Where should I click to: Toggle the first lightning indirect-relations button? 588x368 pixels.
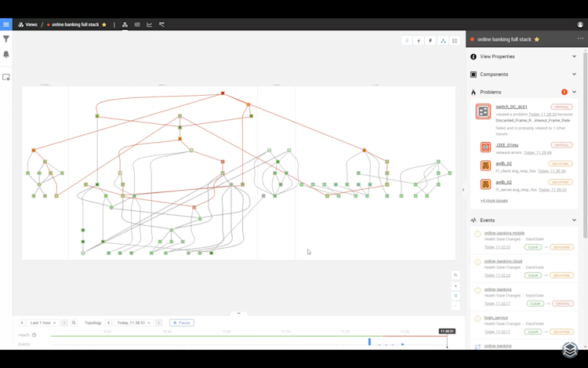[x=407, y=41]
